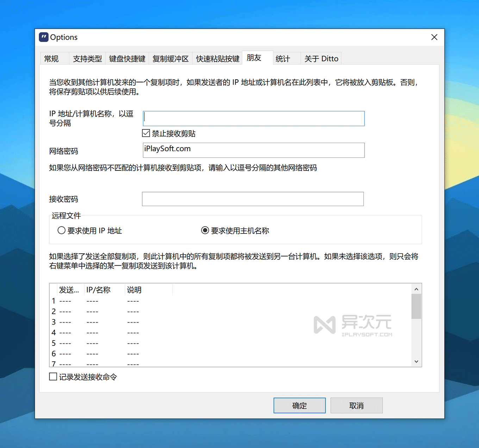The image size is (479, 448).
Task: Switch to the 键盘快捷键 tab
Action: coord(127,58)
